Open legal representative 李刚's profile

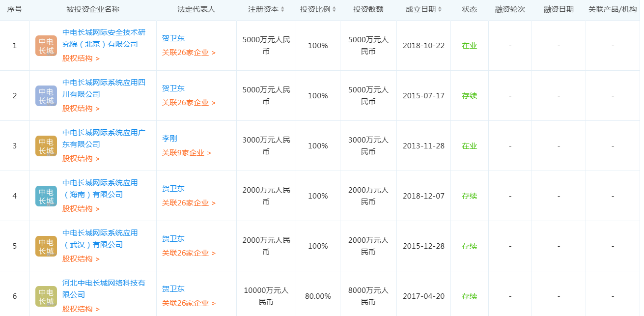[x=169, y=139]
